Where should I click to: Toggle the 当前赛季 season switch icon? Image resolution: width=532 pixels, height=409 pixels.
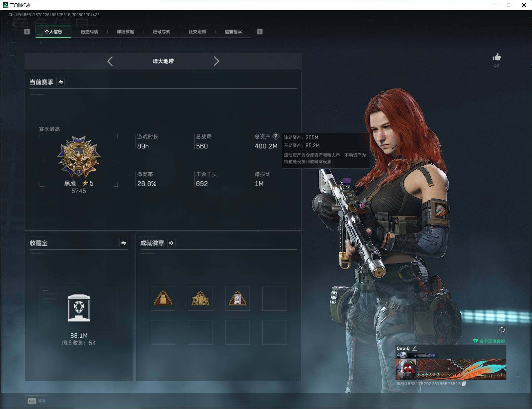point(60,82)
